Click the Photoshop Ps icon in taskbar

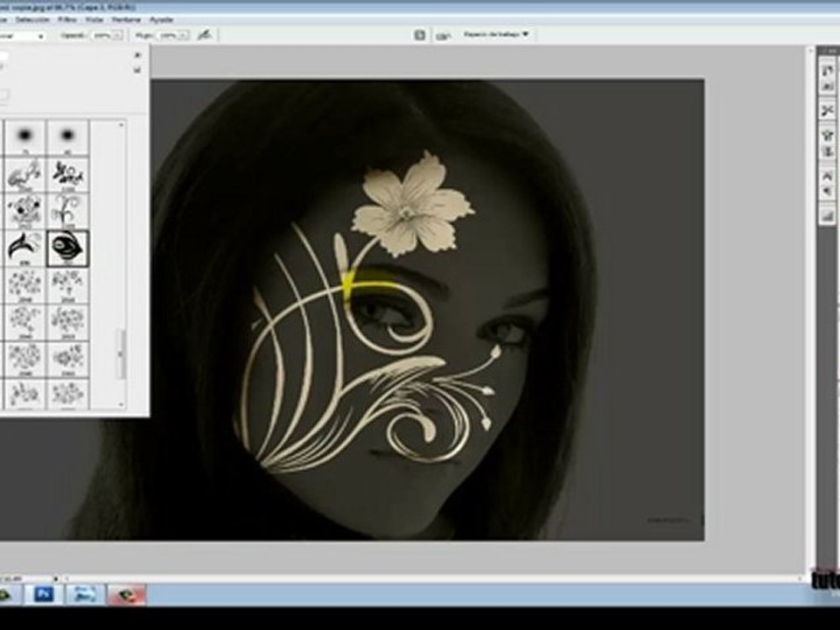(x=44, y=594)
